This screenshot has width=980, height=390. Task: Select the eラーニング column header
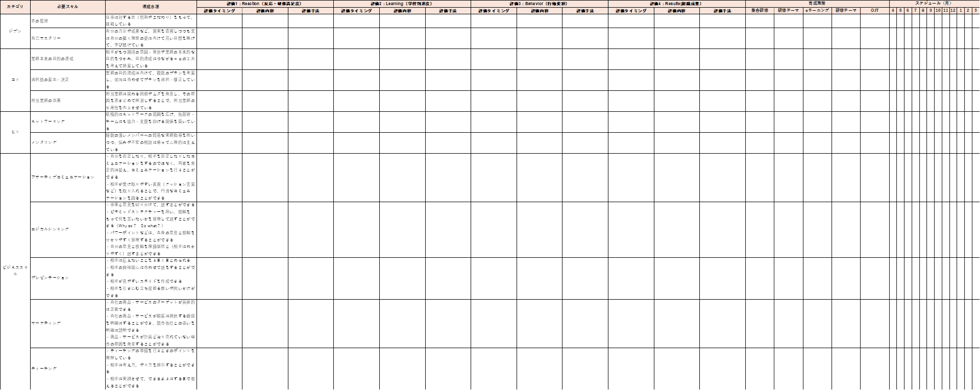[817, 11]
